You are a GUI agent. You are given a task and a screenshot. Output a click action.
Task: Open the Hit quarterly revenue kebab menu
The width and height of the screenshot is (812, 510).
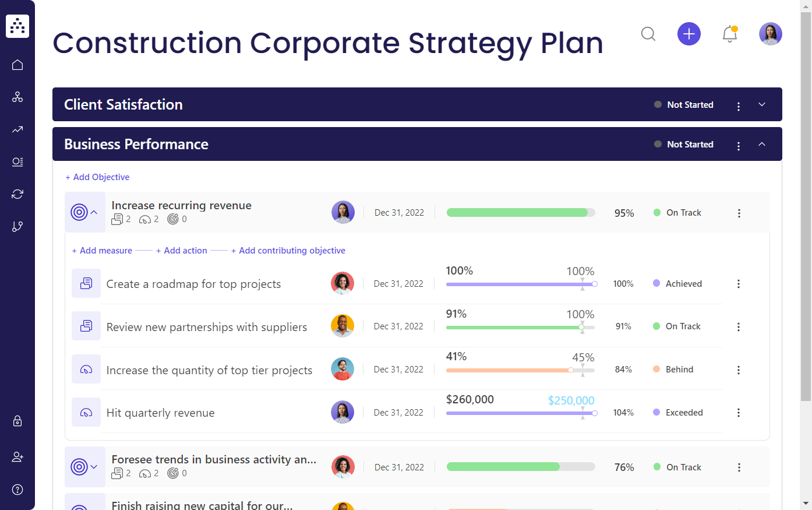tap(738, 412)
